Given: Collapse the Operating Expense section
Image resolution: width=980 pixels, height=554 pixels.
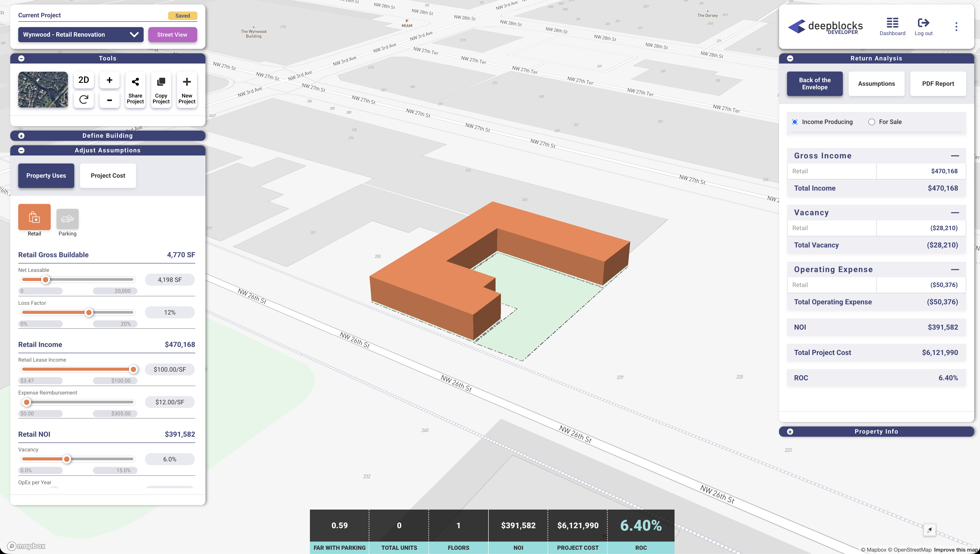Looking at the screenshot, I should pos(954,269).
